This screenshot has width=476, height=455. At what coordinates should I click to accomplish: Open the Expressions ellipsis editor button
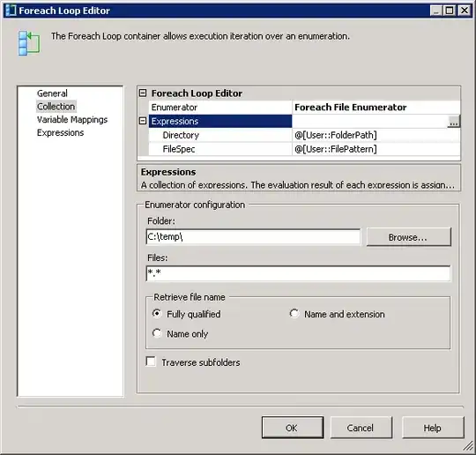454,121
